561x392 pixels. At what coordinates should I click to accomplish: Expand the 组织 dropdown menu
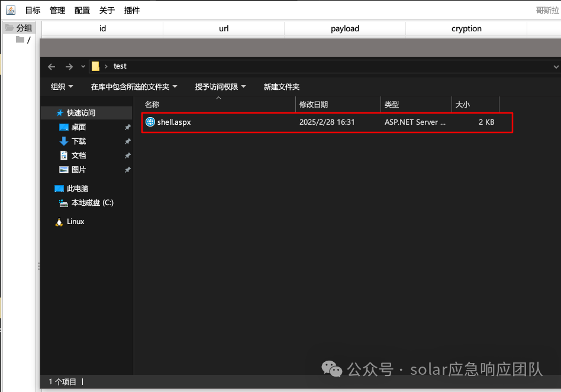pos(62,87)
